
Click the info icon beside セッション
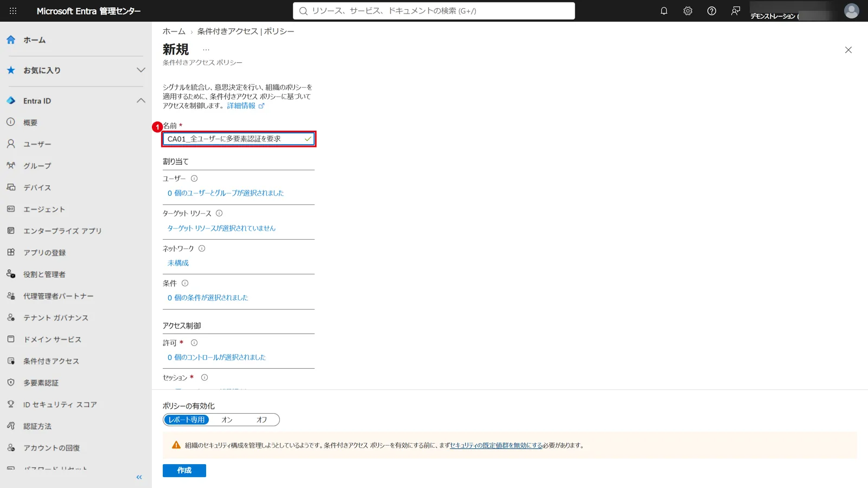205,377
